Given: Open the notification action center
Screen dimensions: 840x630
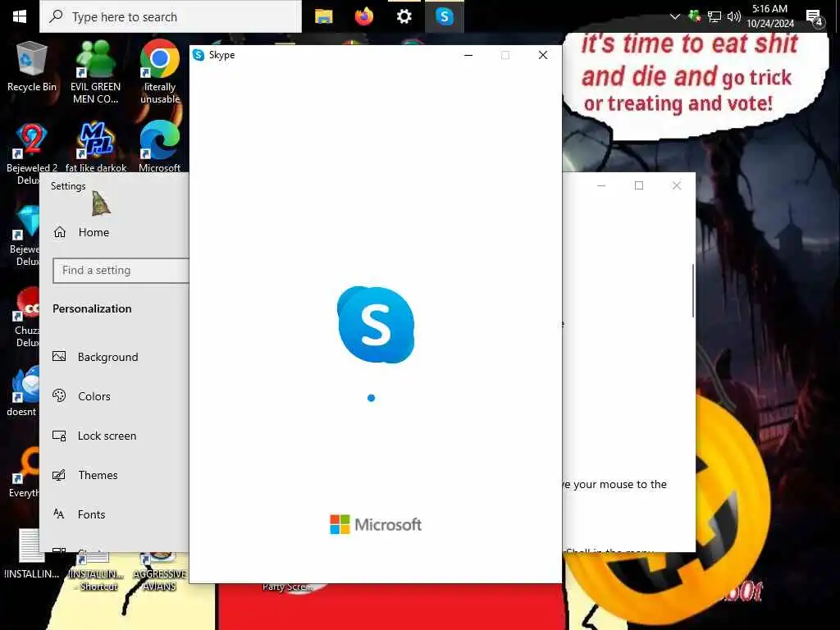Looking at the screenshot, I should (x=815, y=18).
